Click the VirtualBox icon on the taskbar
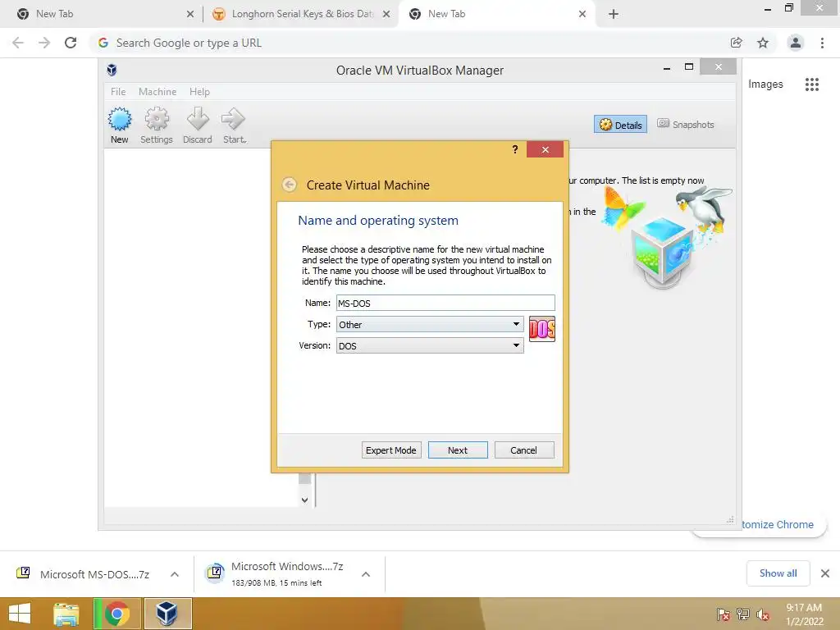 pos(167,614)
